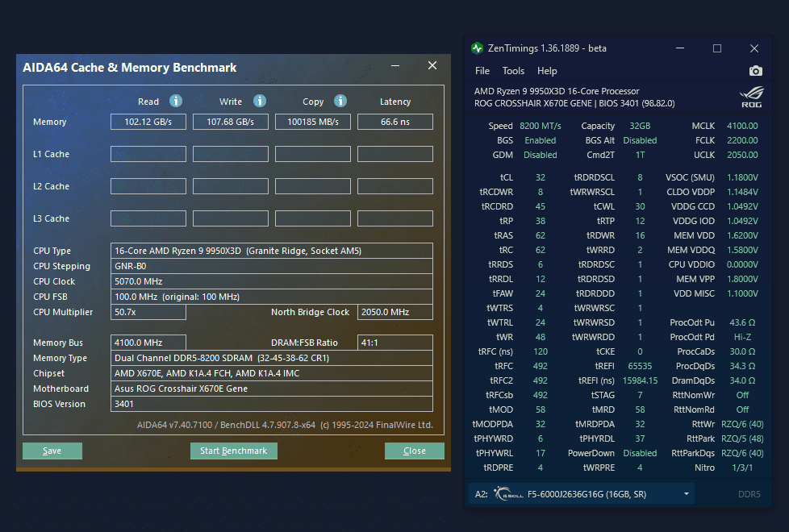Click CPU Stepping field GNR-B0
Image resolution: width=789 pixels, height=532 pixels.
coord(272,266)
